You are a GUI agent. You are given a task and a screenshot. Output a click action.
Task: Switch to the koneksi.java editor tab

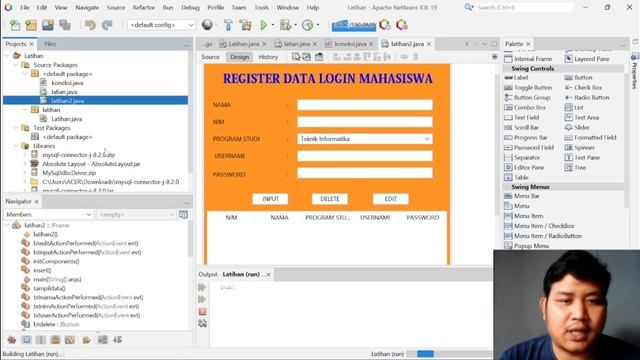tap(350, 44)
